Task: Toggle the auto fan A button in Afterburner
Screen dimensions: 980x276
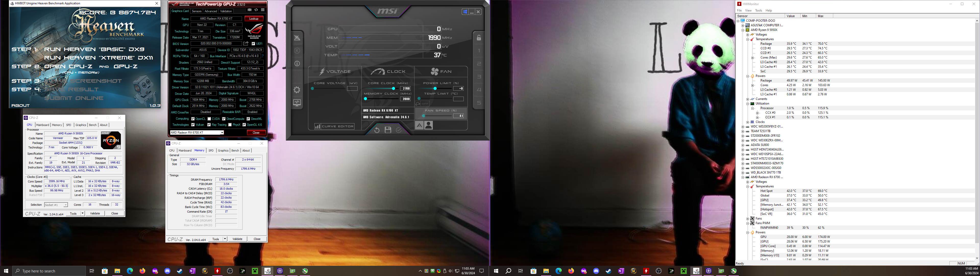Action: point(419,125)
